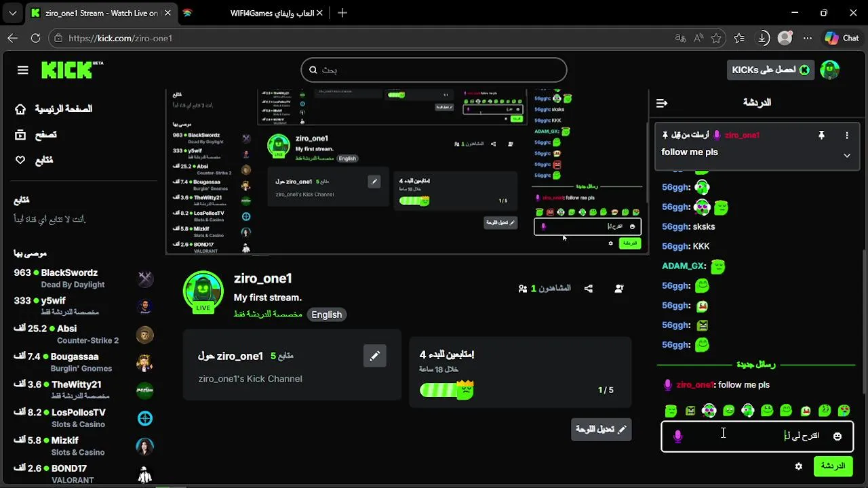The image size is (868, 488).
Task: Open pinned message options menu
Action: click(847, 136)
